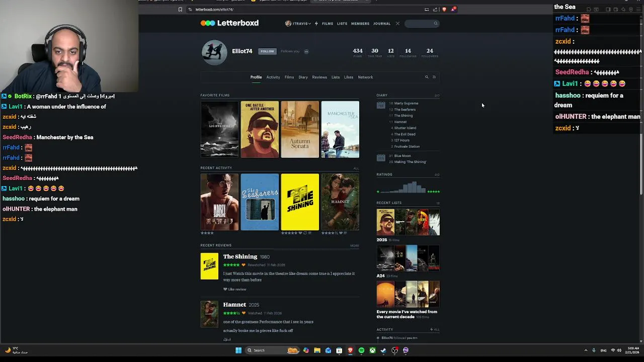This screenshot has height=362, width=644.
Task: Open the 24 Followers stat
Action: (430, 52)
